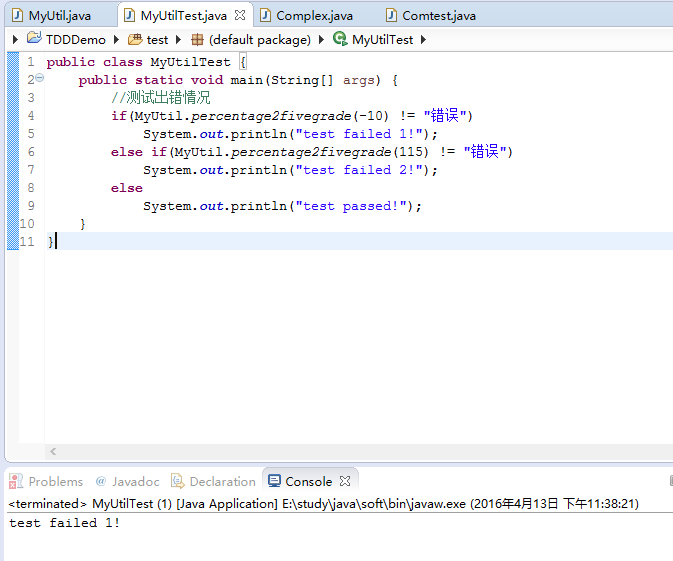673x561 pixels.
Task: Click the Comtest.java file icon
Action: tap(391, 15)
